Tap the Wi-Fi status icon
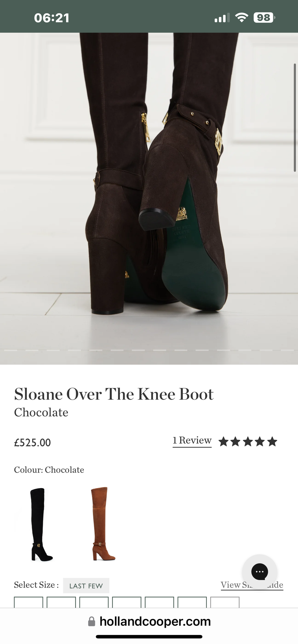The width and height of the screenshot is (298, 644). click(x=242, y=18)
